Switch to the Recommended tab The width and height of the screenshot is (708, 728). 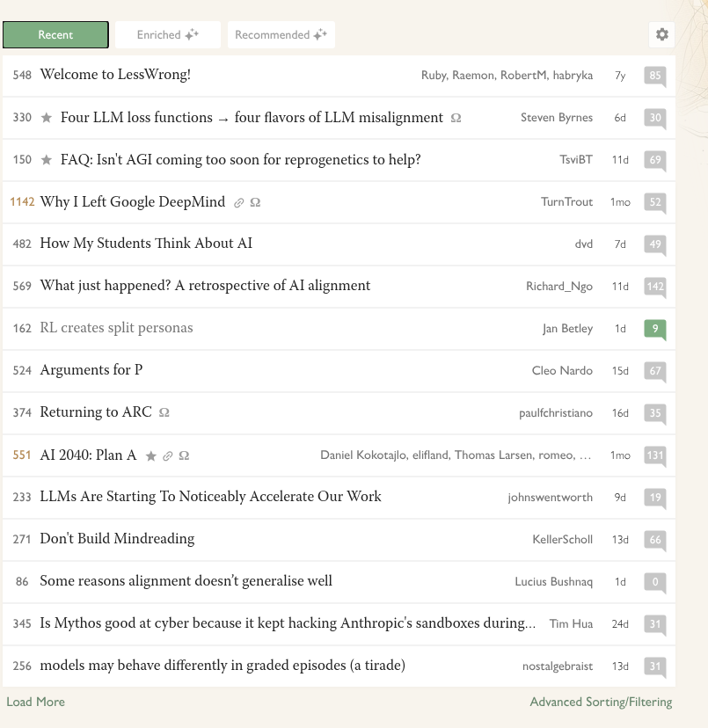click(x=281, y=35)
